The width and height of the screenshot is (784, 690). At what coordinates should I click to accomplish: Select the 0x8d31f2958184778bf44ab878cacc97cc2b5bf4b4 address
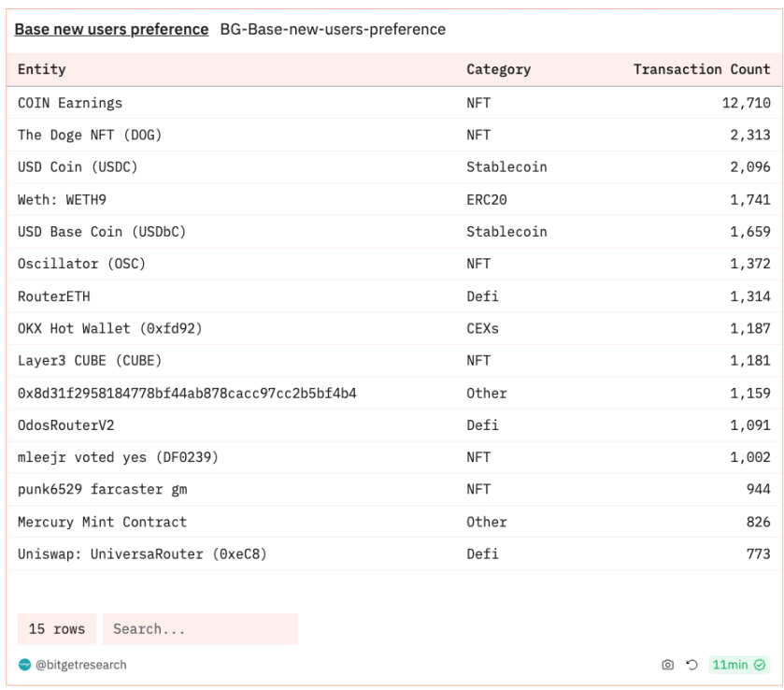(187, 393)
